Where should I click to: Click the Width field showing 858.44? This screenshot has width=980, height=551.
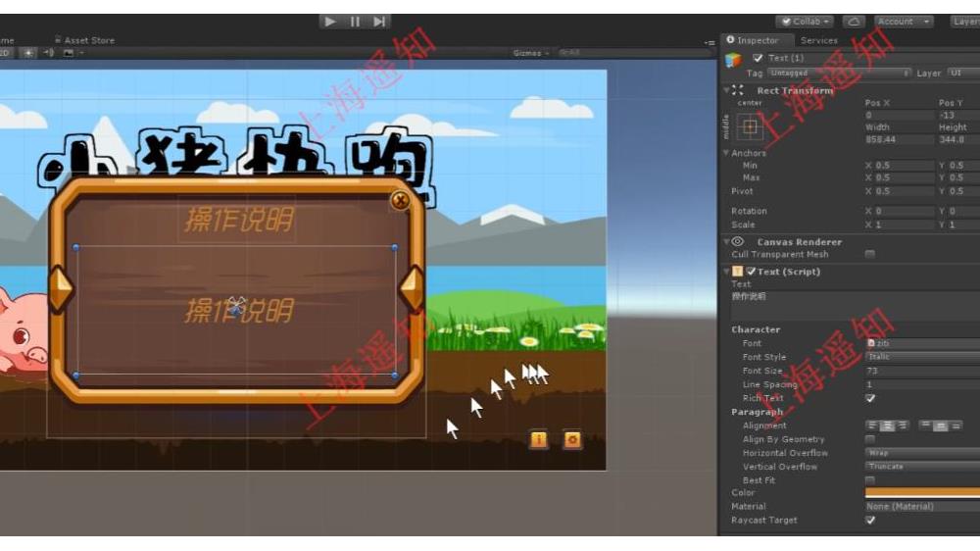tap(899, 139)
